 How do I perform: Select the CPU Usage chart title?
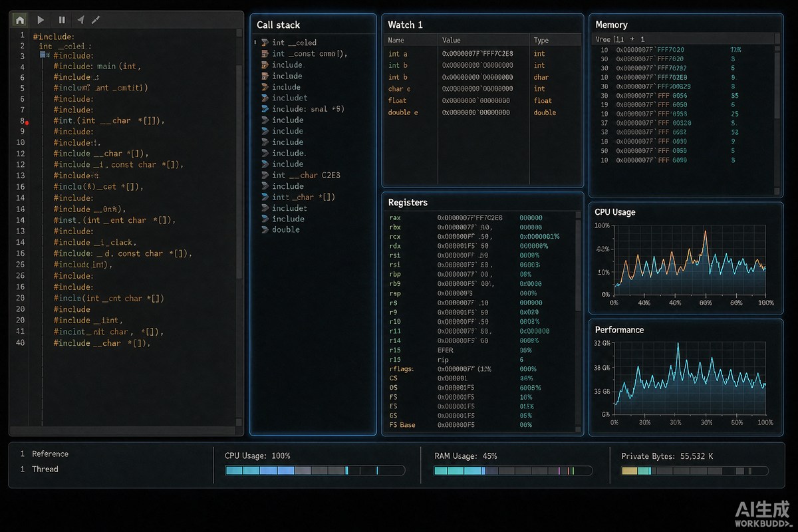(615, 212)
